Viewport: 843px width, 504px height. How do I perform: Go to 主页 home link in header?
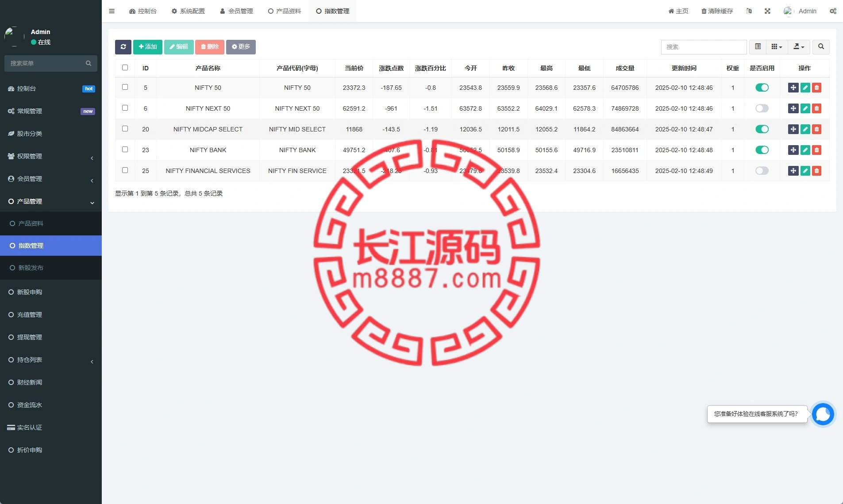click(x=678, y=11)
